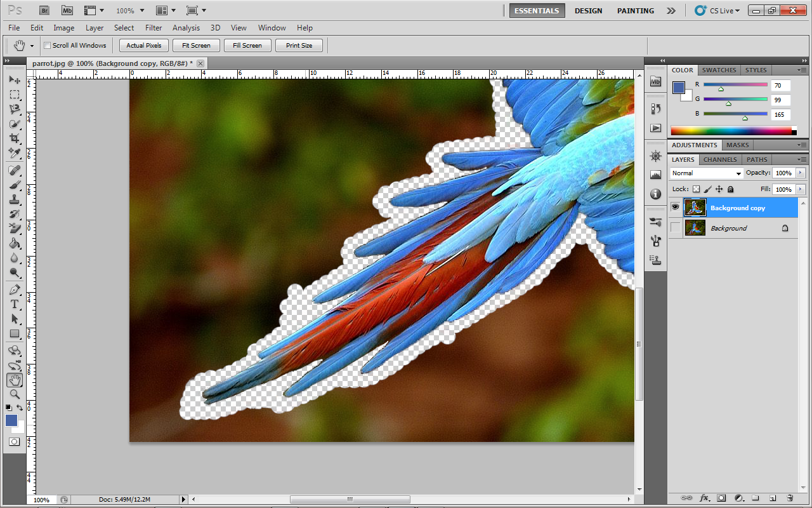
Task: Open the Layers panel options menu
Action: [x=801, y=160]
